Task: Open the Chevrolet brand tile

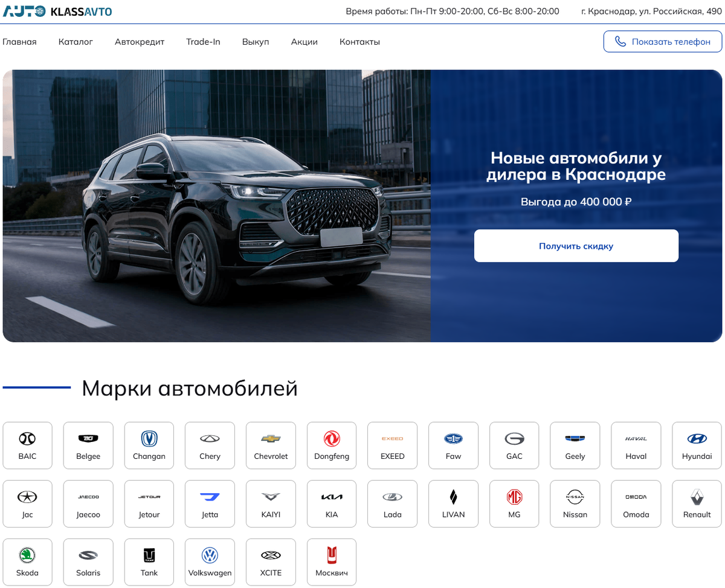Action: 271,446
